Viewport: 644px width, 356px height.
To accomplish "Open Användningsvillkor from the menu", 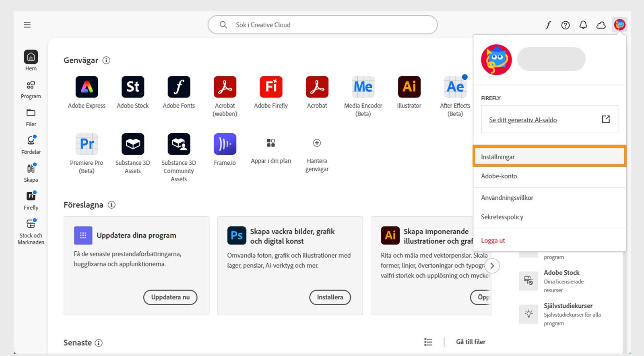I will click(549, 198).
